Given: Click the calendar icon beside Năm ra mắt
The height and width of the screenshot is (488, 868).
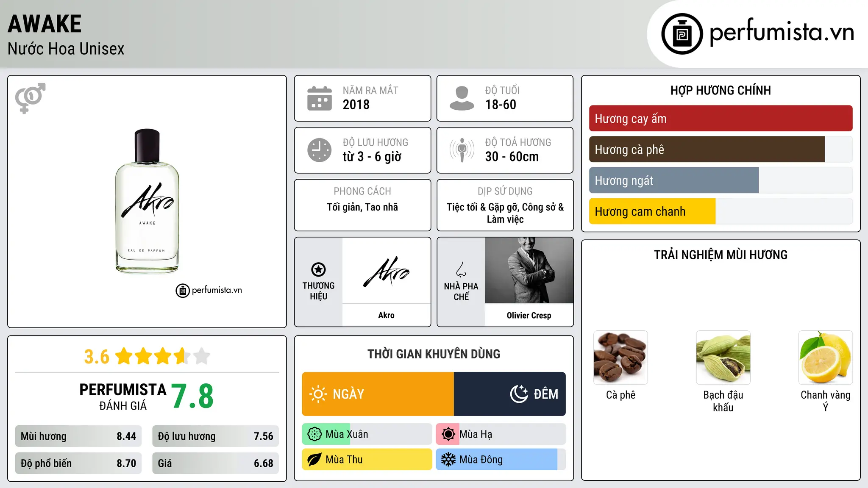Looking at the screenshot, I should [320, 98].
